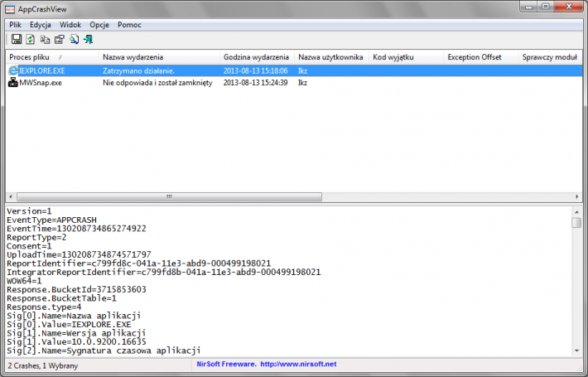Click the Copy selected items toolbar icon
Viewport: 588px width, 377px height.
tap(45, 40)
